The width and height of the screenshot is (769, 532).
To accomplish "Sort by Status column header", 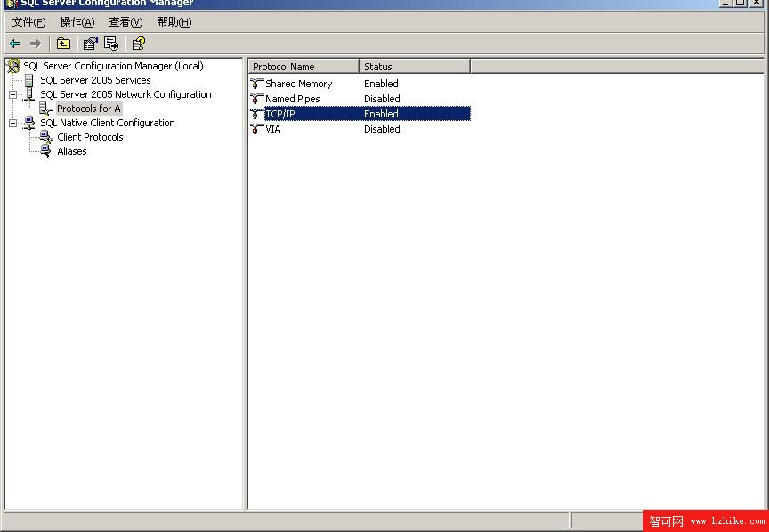I will pos(415,66).
